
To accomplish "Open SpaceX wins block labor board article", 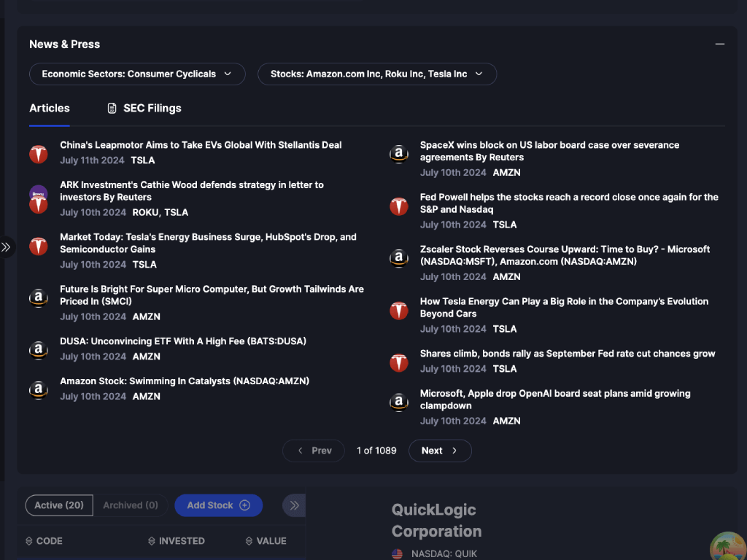I will pos(550,151).
